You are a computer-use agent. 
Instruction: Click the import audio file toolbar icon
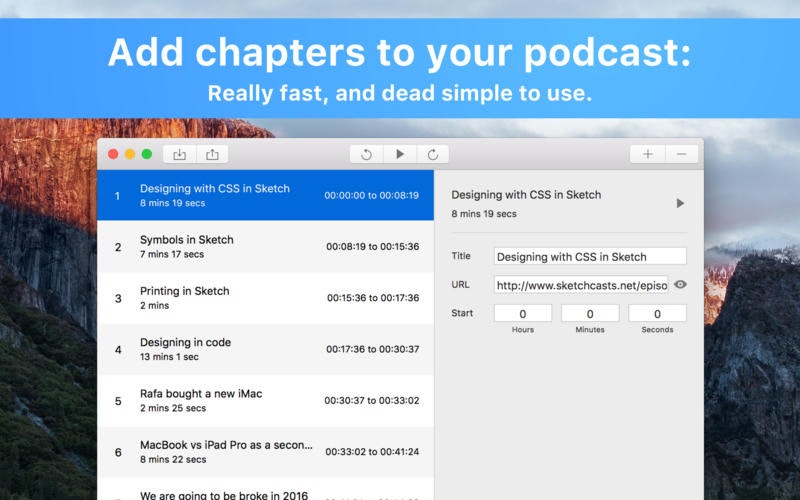coord(180,155)
